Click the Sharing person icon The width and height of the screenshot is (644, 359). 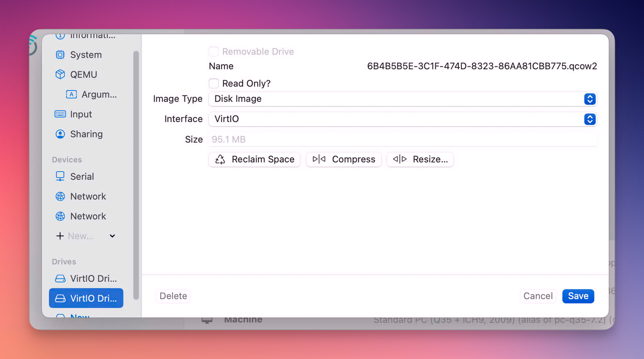click(60, 134)
